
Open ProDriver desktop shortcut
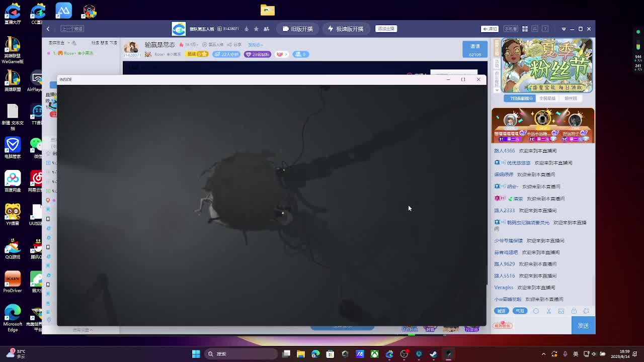click(13, 283)
